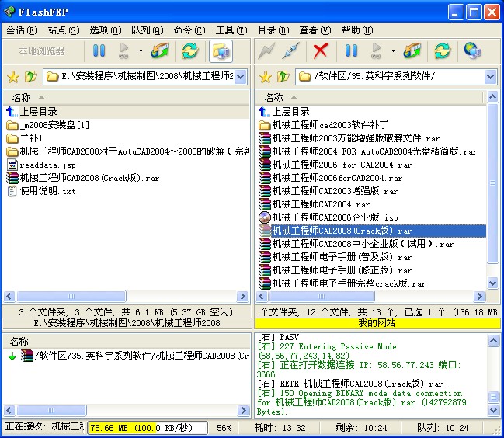
Task: Click down arrow of log pane scrollbar
Action: (x=494, y=410)
